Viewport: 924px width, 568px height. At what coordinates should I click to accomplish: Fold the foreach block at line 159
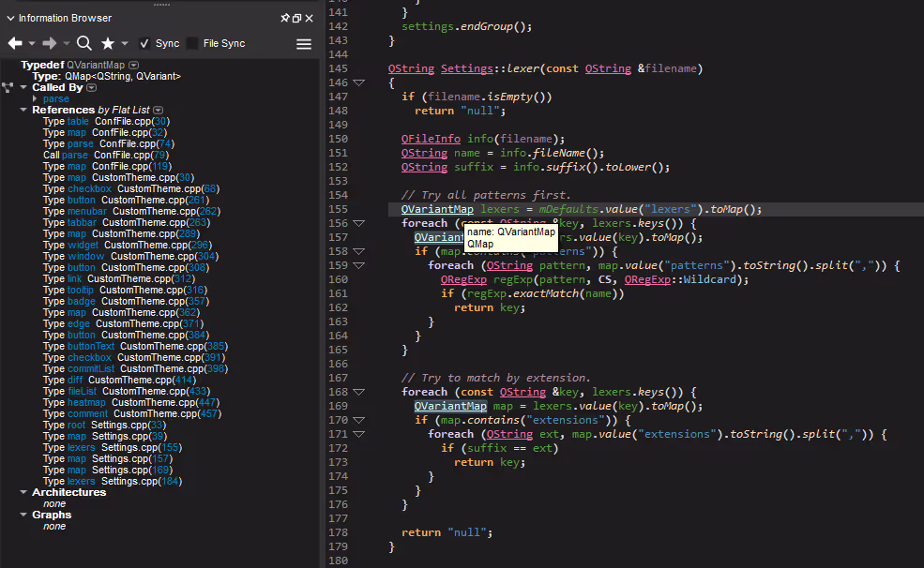point(359,266)
